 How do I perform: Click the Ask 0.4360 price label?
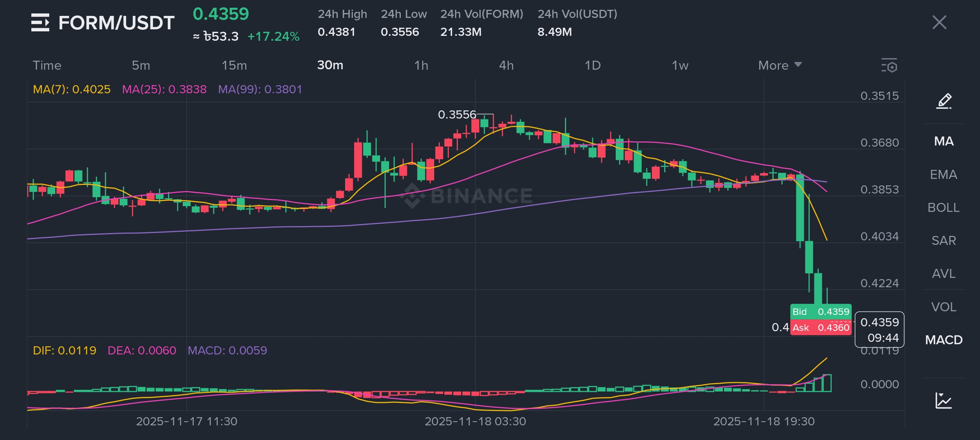[820, 328]
